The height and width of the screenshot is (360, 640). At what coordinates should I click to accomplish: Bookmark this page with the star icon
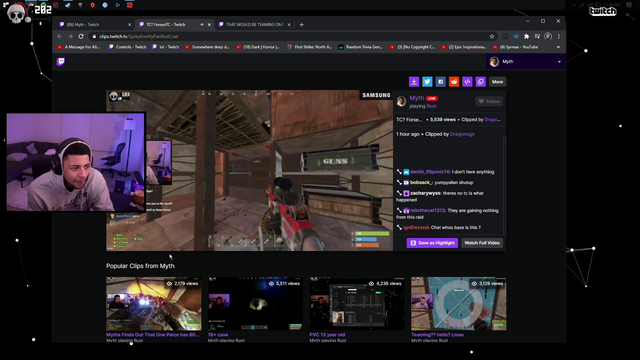pos(492,36)
